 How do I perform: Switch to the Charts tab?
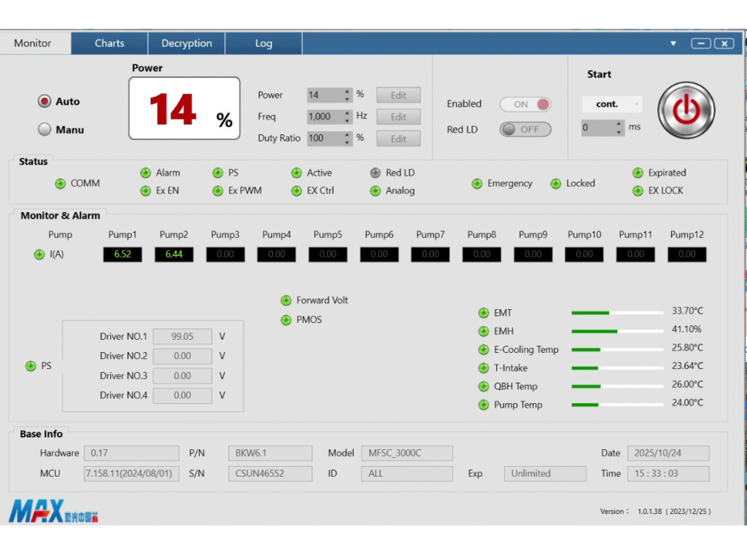click(109, 43)
